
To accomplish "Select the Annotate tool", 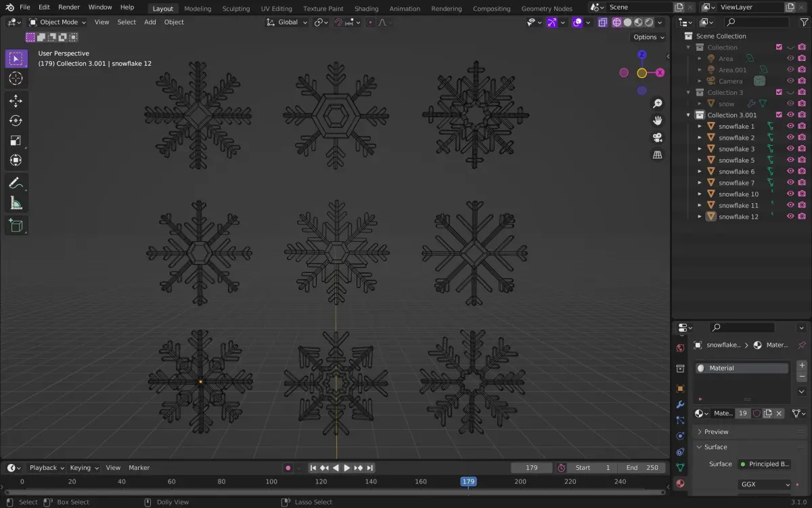I will point(16,183).
